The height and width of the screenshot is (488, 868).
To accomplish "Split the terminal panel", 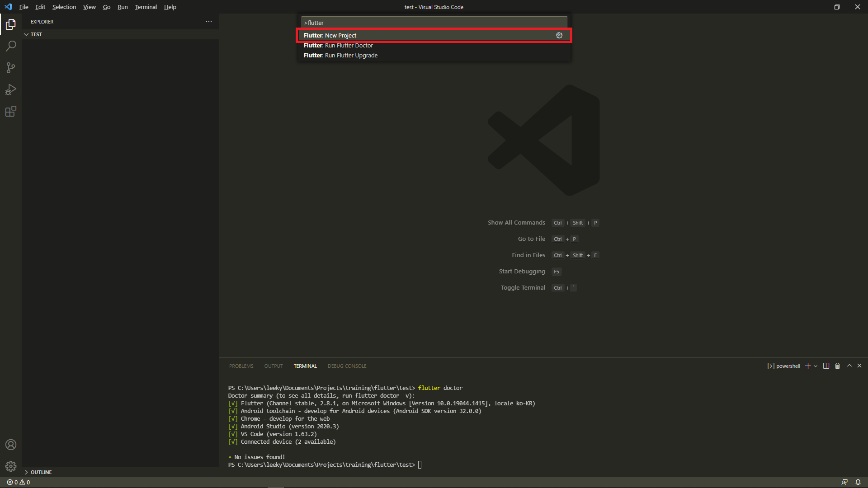I will click(x=826, y=366).
